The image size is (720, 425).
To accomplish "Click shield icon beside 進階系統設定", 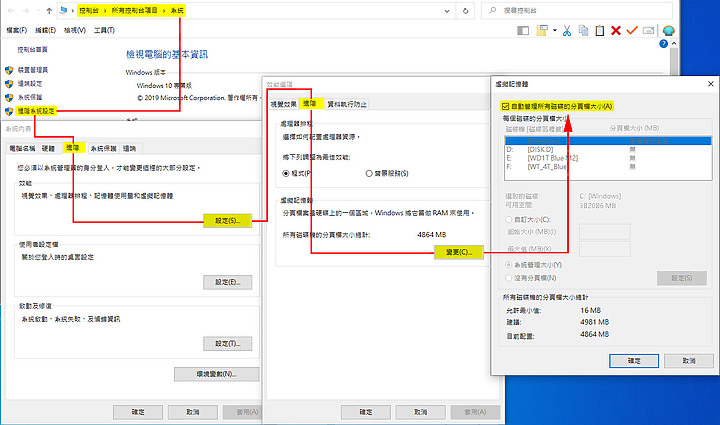I will [9, 111].
